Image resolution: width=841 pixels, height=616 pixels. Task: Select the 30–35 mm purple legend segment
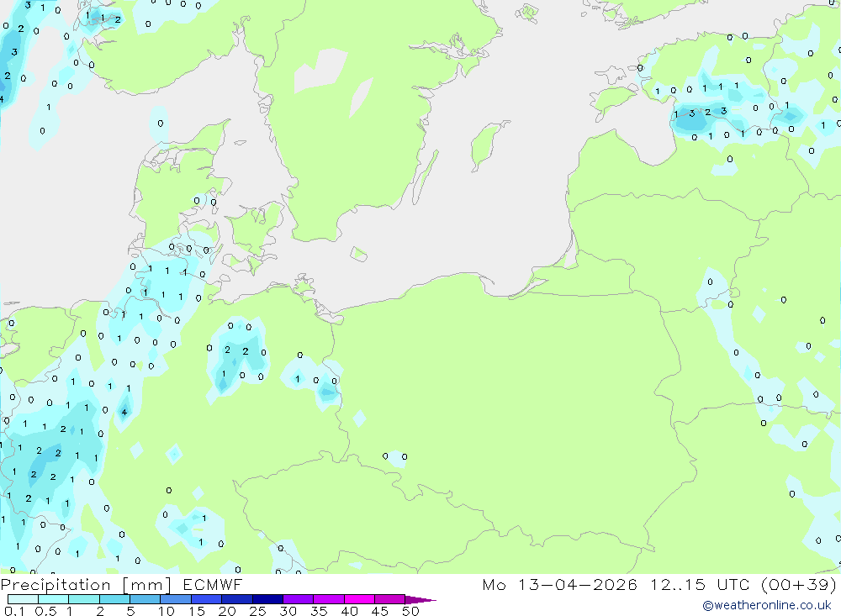[x=298, y=599]
